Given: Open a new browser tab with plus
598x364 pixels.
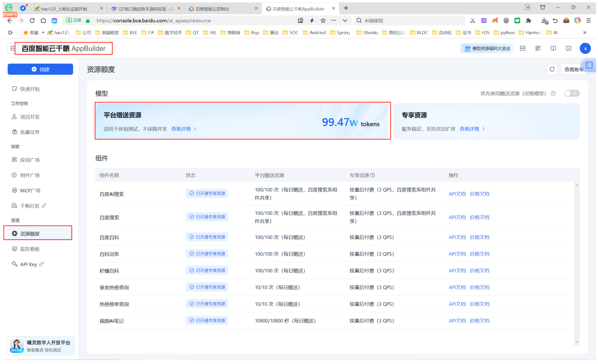Looking at the screenshot, I should click(x=346, y=8).
